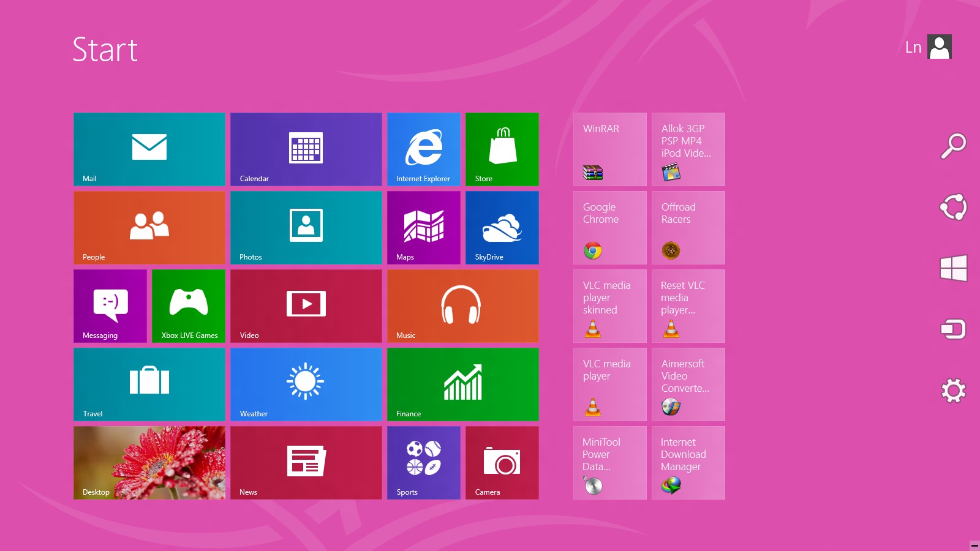
Task: Launch Internet Download Manager tile
Action: (x=688, y=463)
